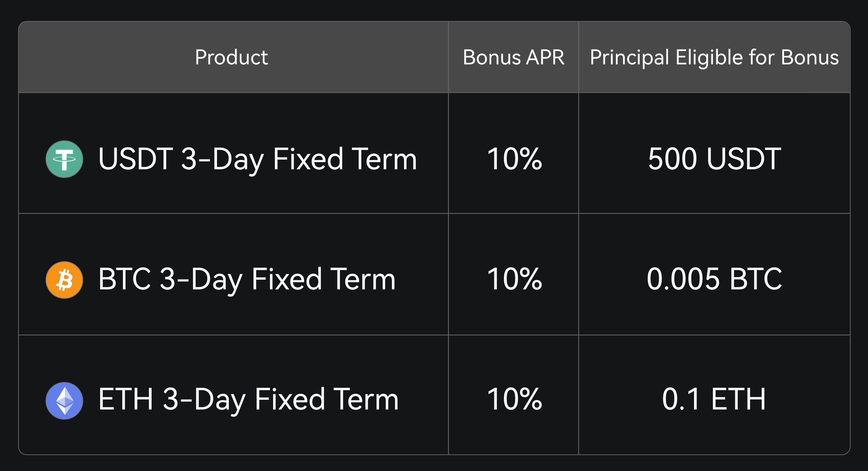Click the 10% APR in the USDT row
Screen dimensions: 868x471
(x=514, y=159)
